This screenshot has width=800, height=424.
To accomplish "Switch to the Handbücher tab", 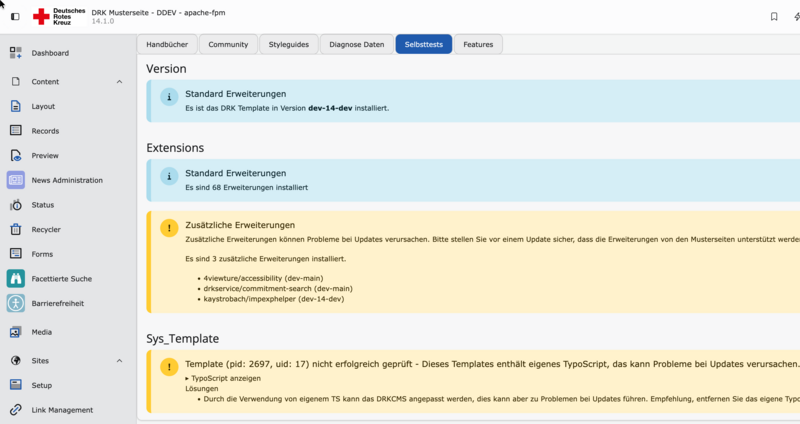I will coord(167,45).
